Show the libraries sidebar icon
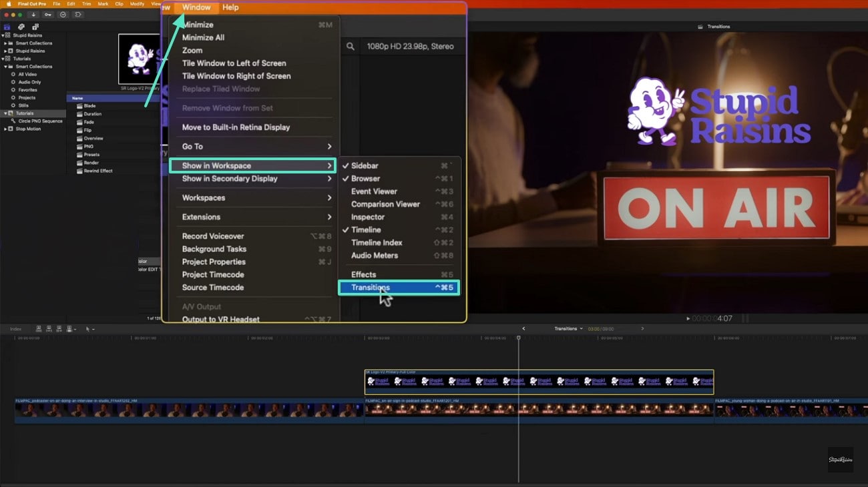 (x=7, y=27)
